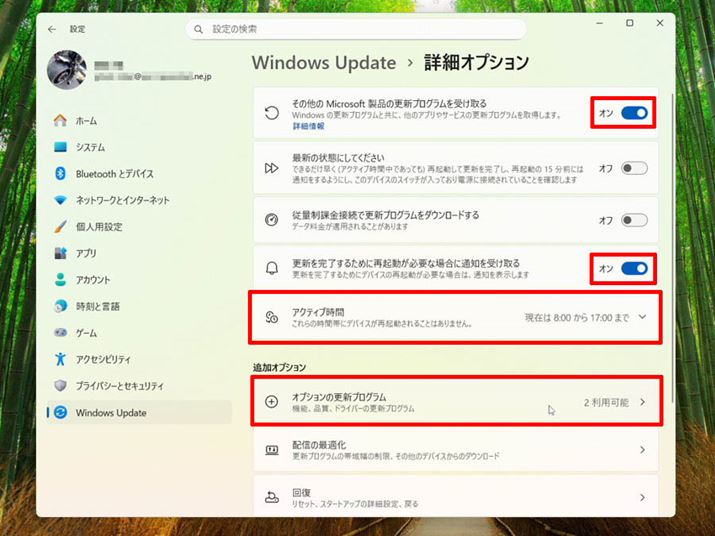Click the 配信の最適化 row title

319,445
